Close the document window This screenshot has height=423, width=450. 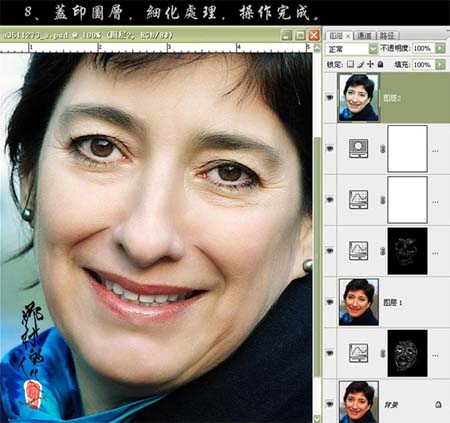pos(314,35)
